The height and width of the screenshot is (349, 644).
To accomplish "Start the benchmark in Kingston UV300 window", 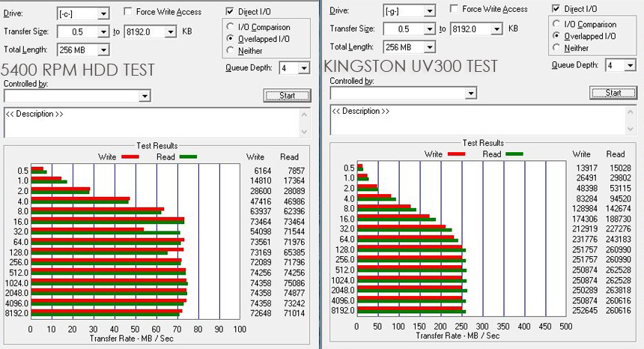I will (x=613, y=93).
